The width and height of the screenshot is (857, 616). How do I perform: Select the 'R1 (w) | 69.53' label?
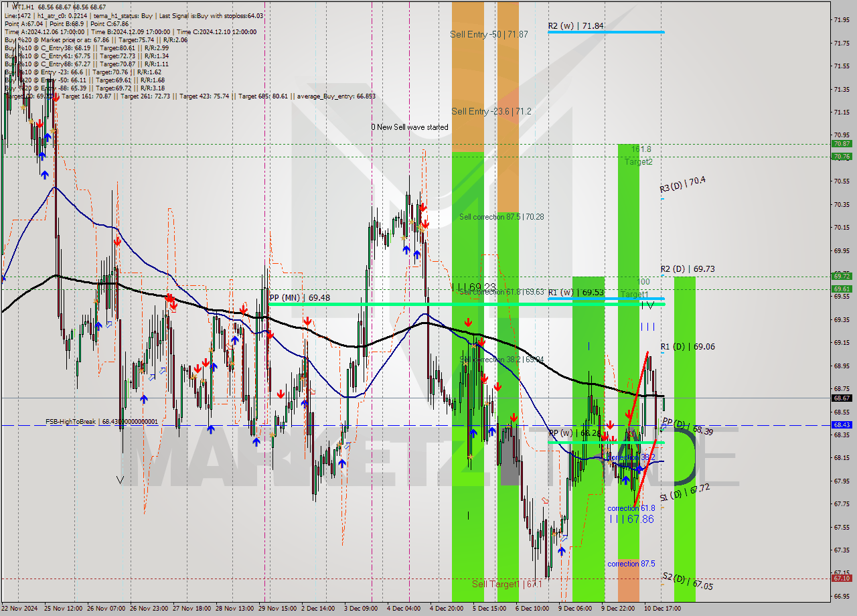(x=576, y=293)
